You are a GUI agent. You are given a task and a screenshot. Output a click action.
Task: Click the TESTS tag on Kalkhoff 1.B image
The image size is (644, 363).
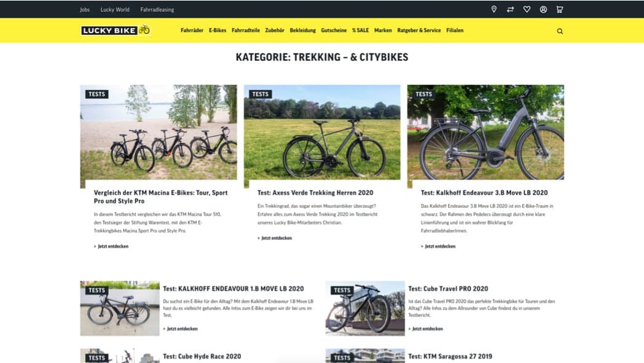[x=97, y=290]
